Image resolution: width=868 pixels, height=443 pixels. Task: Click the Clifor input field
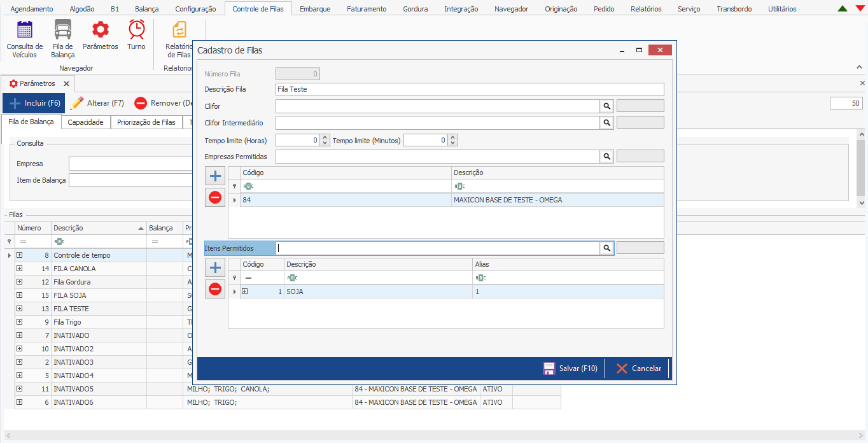pyautogui.click(x=438, y=106)
